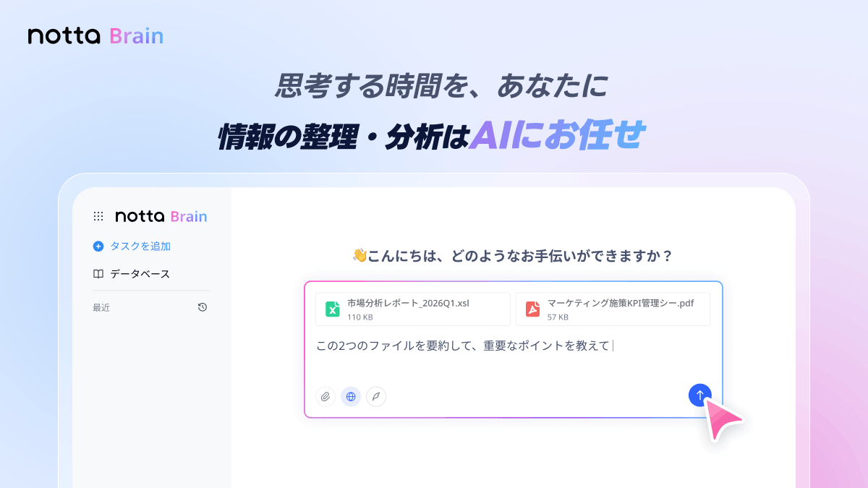
Task: Click the red PDF file icon
Action: tap(533, 309)
